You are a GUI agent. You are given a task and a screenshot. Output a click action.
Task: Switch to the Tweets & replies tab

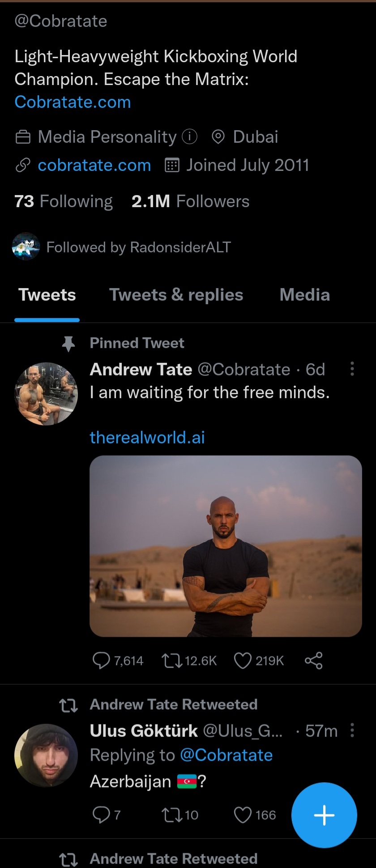point(176,295)
